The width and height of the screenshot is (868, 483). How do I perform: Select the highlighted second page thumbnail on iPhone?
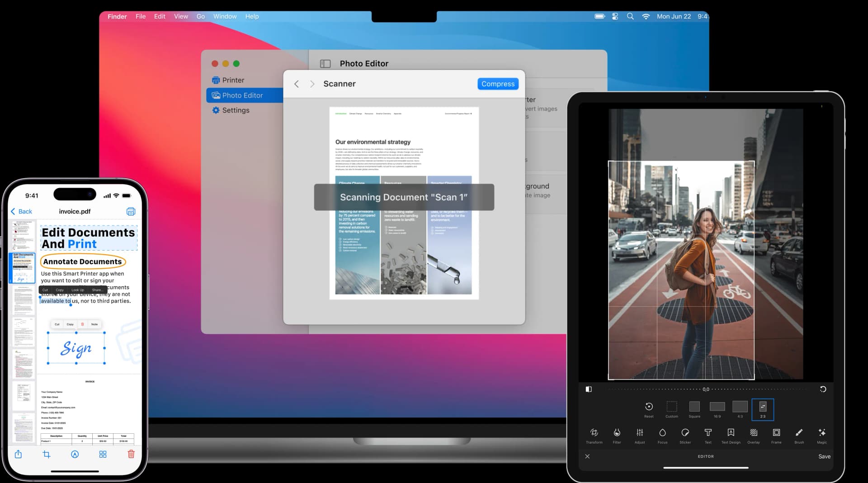pos(22,268)
